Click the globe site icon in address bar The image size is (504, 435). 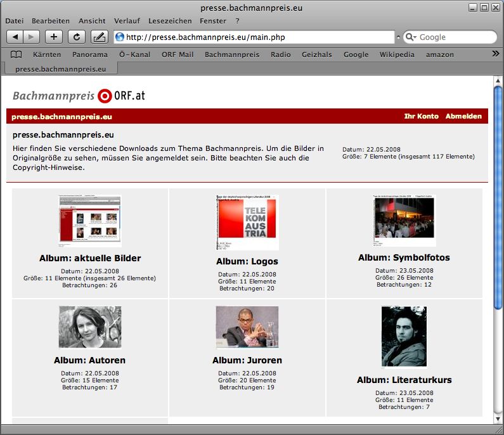click(120, 37)
